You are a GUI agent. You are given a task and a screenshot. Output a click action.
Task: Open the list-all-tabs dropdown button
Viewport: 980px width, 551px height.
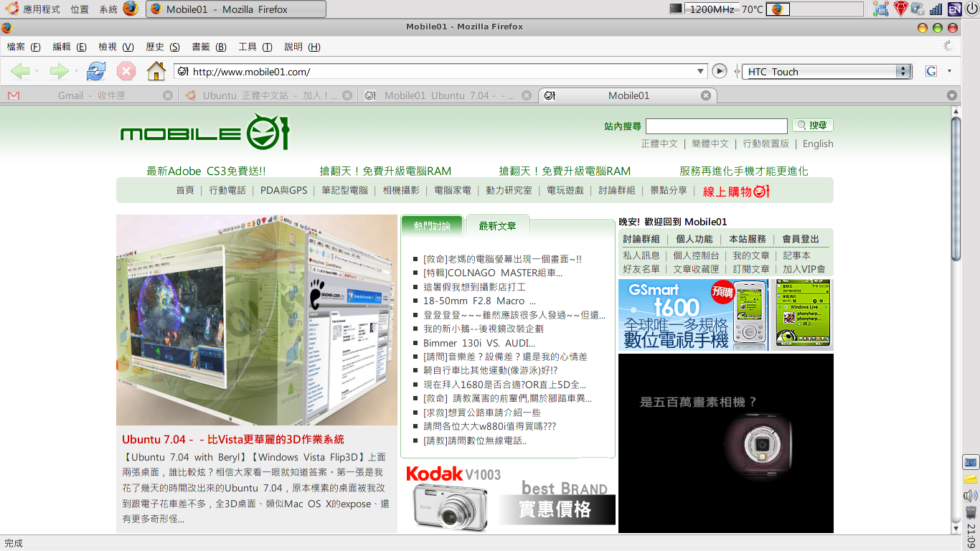[x=952, y=95]
